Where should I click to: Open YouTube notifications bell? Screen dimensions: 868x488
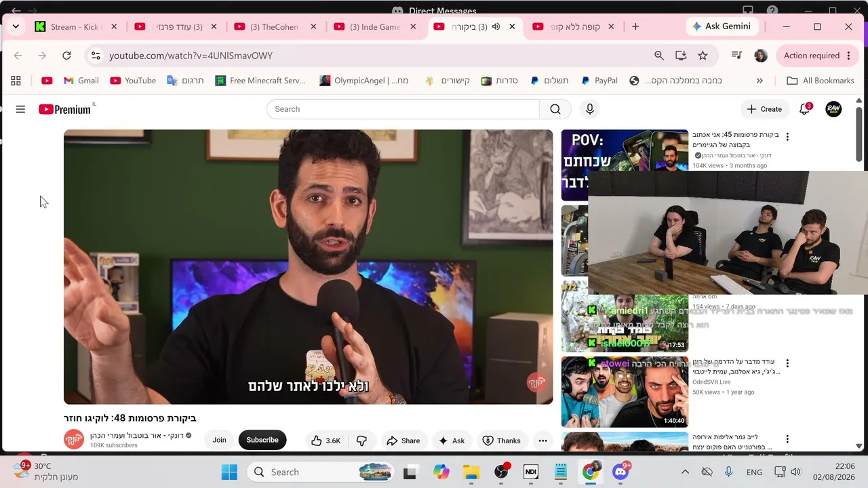(805, 109)
